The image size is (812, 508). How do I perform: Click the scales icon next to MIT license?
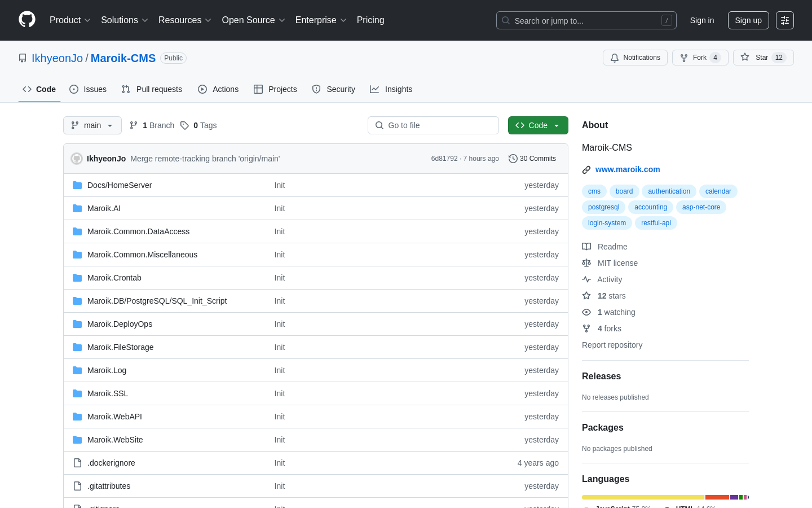click(x=586, y=263)
